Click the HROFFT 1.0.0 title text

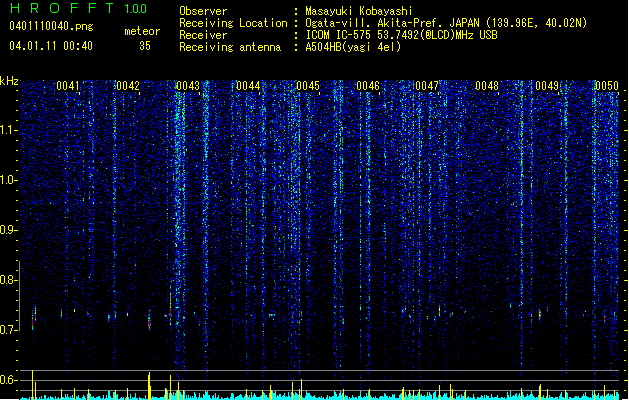tap(79, 8)
